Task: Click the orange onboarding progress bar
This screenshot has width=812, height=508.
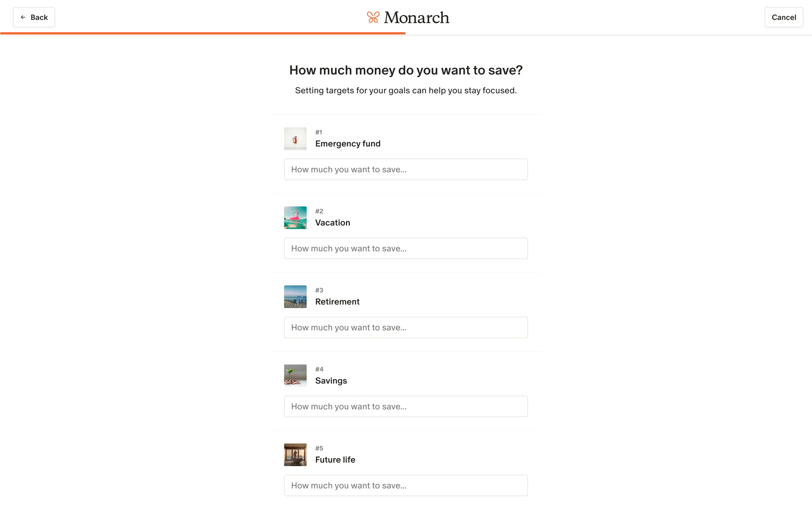Action: pyautogui.click(x=203, y=33)
